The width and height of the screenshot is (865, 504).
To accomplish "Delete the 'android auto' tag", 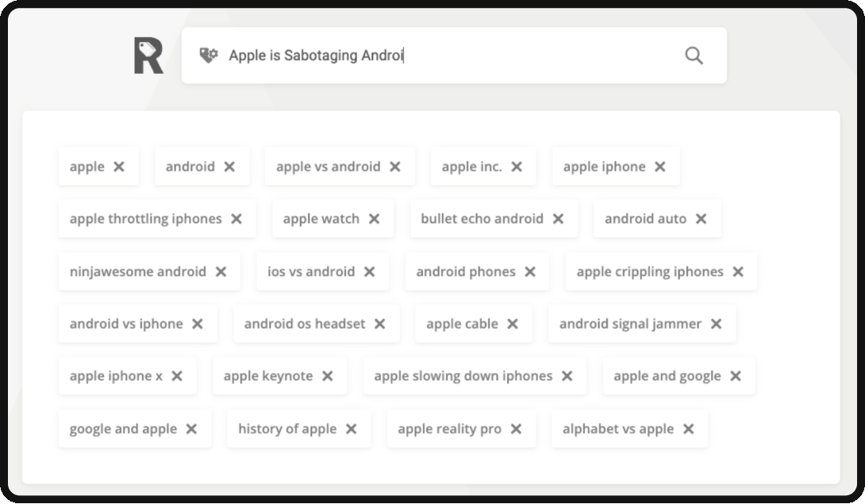I will pos(702,218).
